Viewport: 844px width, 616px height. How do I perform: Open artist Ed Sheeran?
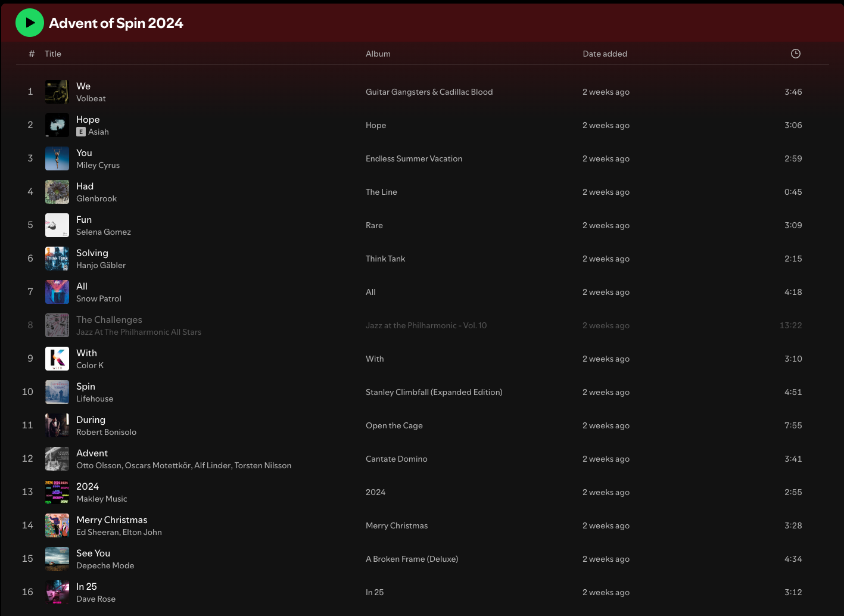click(x=98, y=533)
